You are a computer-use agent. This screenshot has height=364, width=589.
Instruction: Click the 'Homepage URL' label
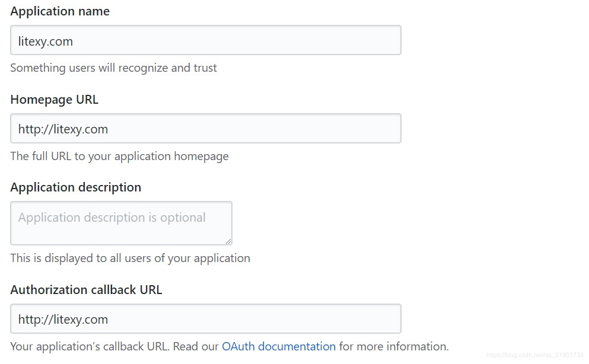pyautogui.click(x=54, y=100)
